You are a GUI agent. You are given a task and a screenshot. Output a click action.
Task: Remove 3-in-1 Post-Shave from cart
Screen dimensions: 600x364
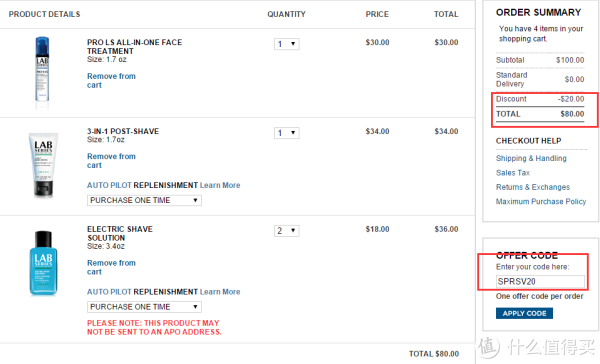pos(111,161)
